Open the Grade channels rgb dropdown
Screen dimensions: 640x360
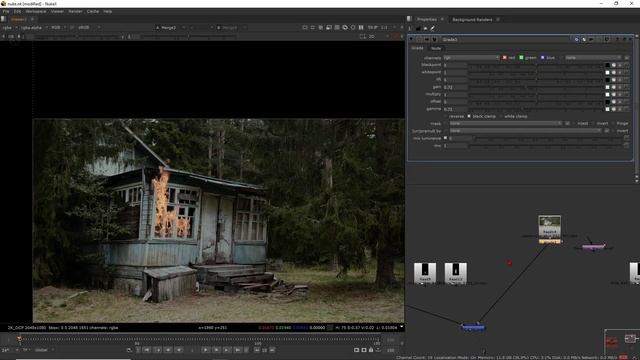(471, 58)
